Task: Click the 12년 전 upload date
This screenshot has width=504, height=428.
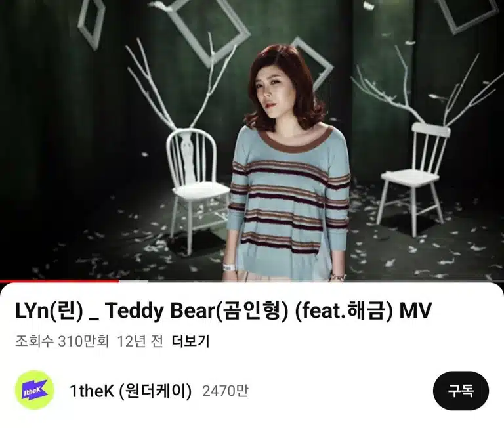Action: 140,341
